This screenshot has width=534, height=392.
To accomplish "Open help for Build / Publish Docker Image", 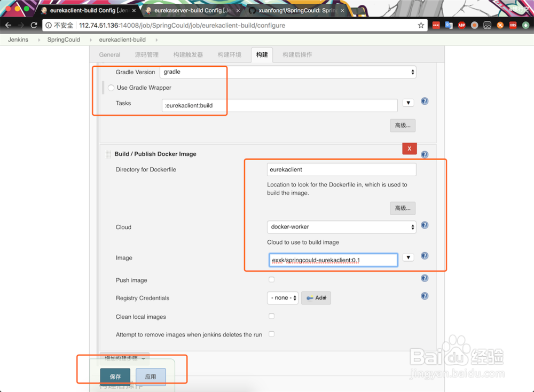I will click(x=425, y=155).
